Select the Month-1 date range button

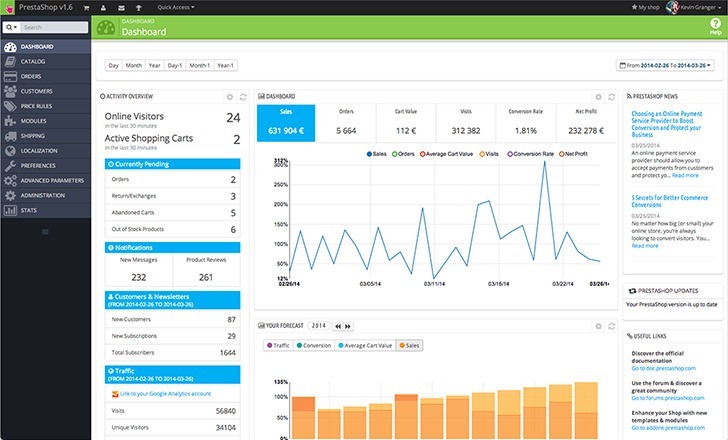pyautogui.click(x=199, y=66)
